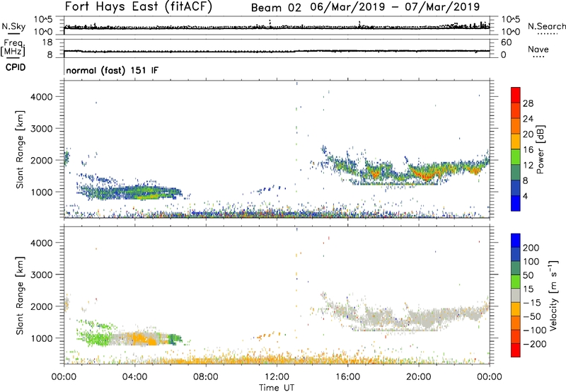Click the "CPID" label
This screenshot has height=392, width=566.
pos(16,67)
